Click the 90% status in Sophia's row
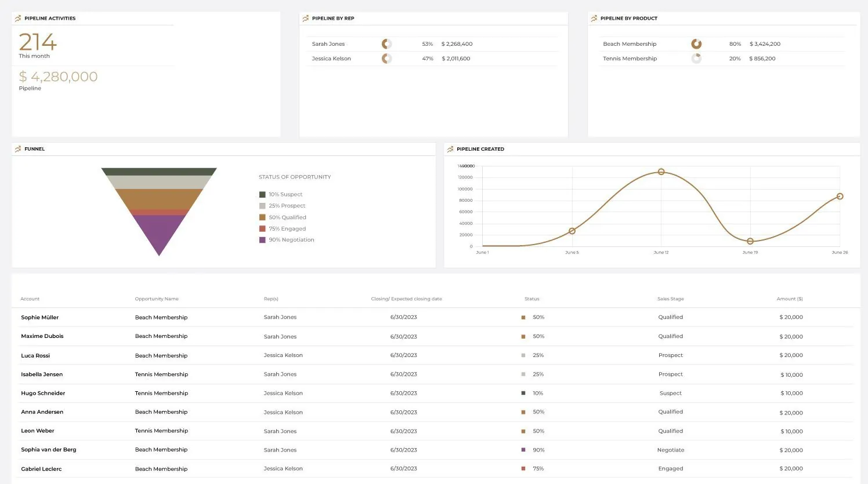 [x=538, y=450]
